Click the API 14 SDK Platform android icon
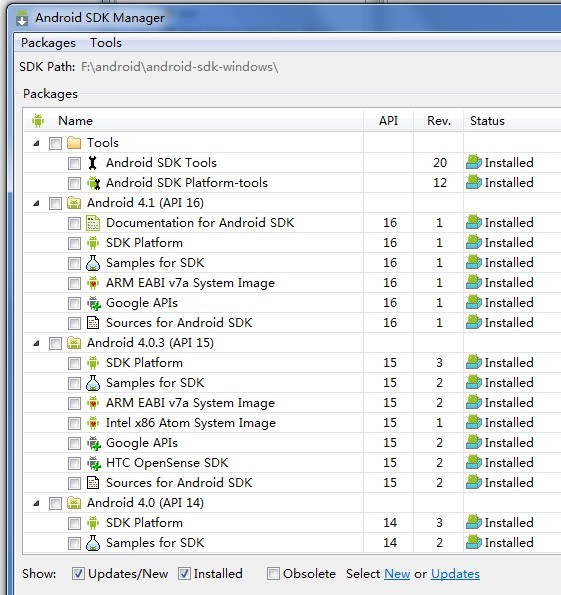This screenshot has height=595, width=561. (93, 523)
